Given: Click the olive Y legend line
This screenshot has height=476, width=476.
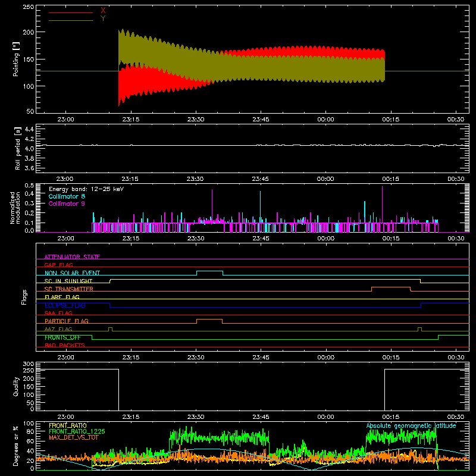Looking at the screenshot, I should 71,21.
